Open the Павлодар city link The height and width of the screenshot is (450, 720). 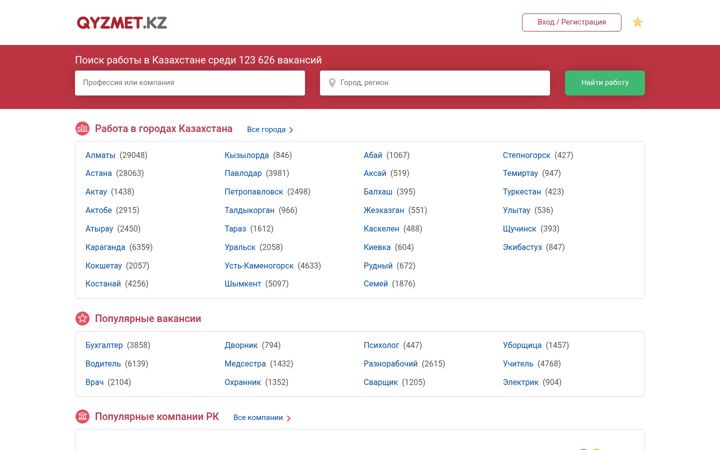[x=243, y=173]
